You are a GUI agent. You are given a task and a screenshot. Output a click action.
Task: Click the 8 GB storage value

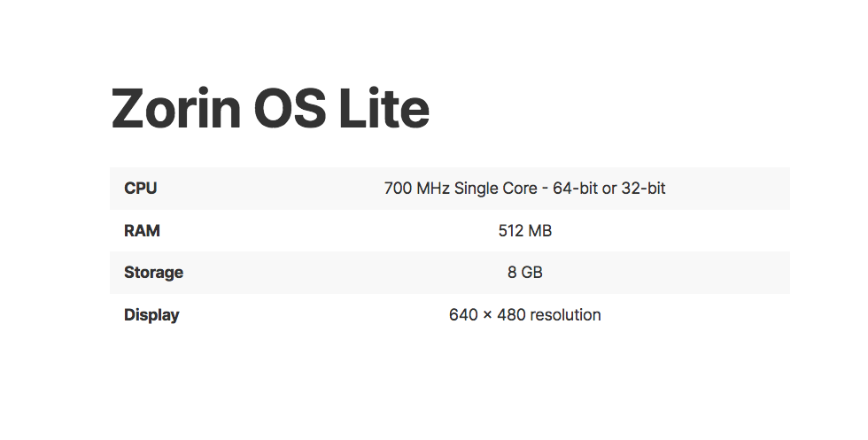525,273
